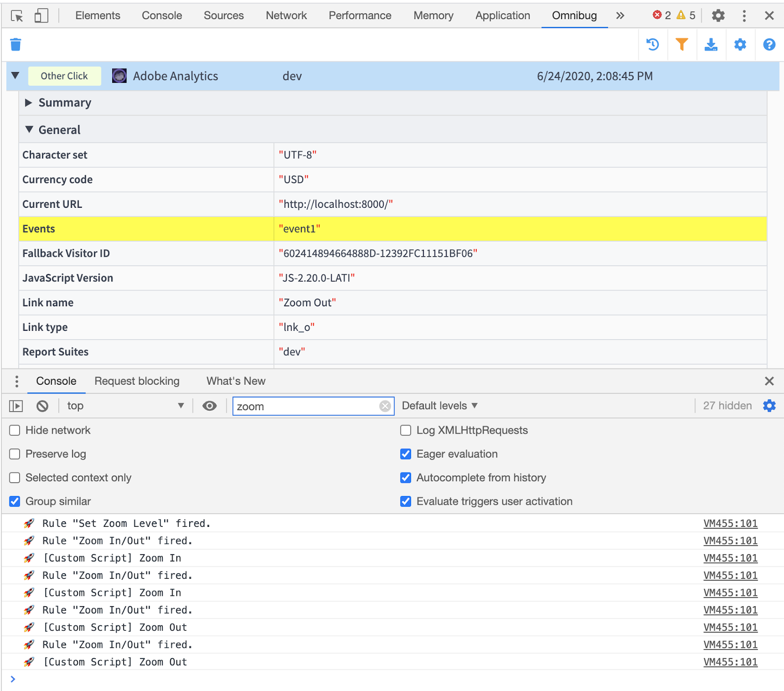Uncheck Group similar checkbox

tap(15, 501)
